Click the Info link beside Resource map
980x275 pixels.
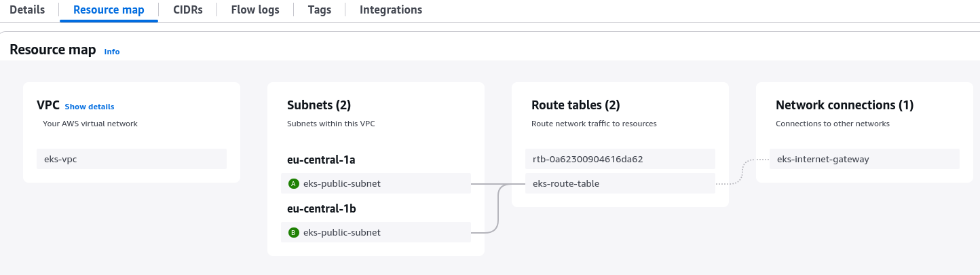click(112, 52)
